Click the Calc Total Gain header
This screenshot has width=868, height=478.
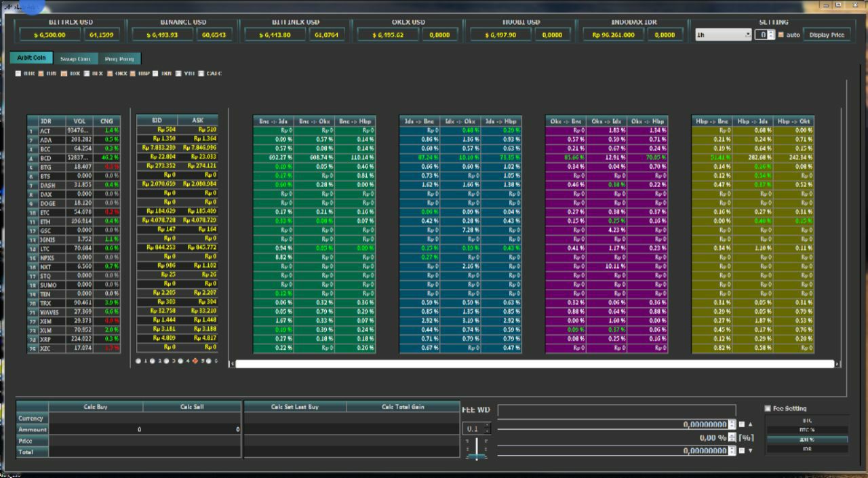[x=403, y=407]
